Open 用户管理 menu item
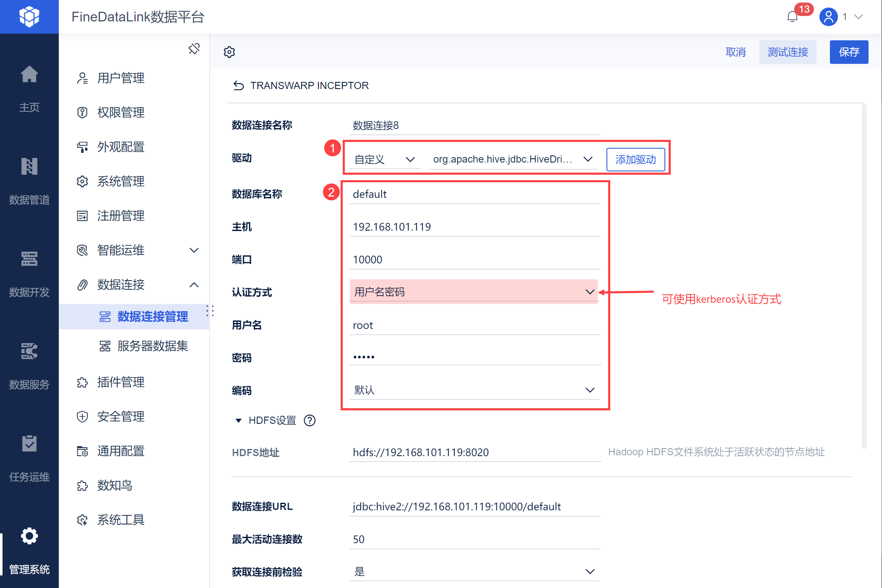882x588 pixels. tap(121, 78)
